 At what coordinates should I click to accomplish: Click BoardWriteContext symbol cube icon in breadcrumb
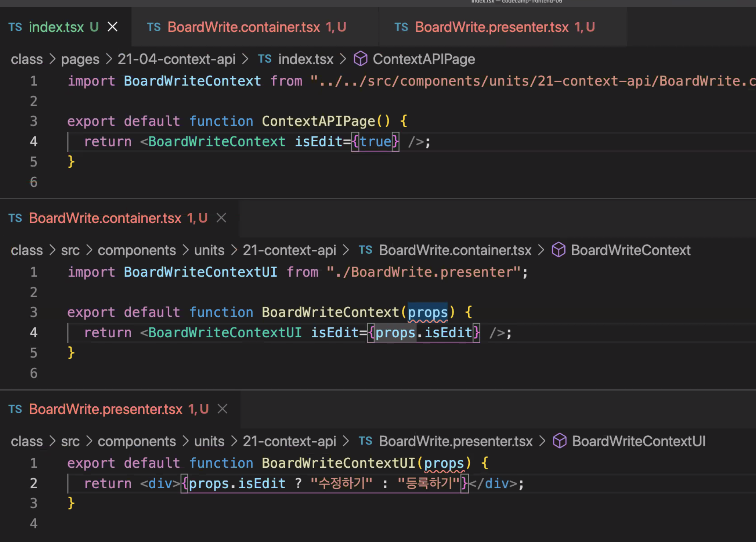click(x=559, y=250)
